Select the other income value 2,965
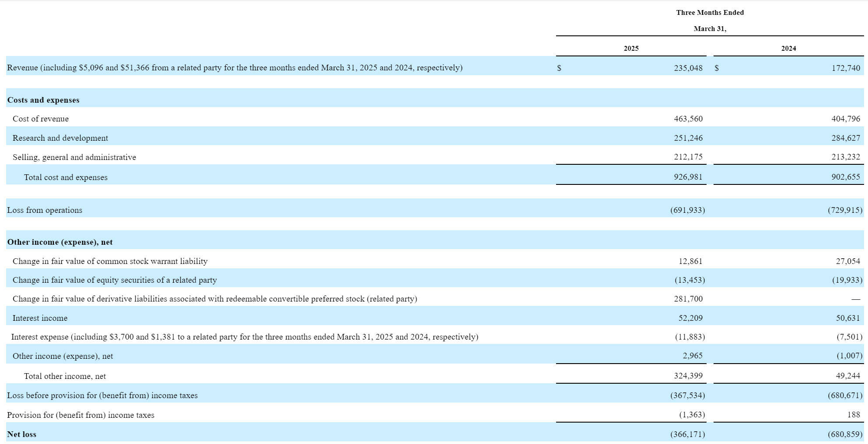This screenshot has height=444, width=868. coord(693,356)
